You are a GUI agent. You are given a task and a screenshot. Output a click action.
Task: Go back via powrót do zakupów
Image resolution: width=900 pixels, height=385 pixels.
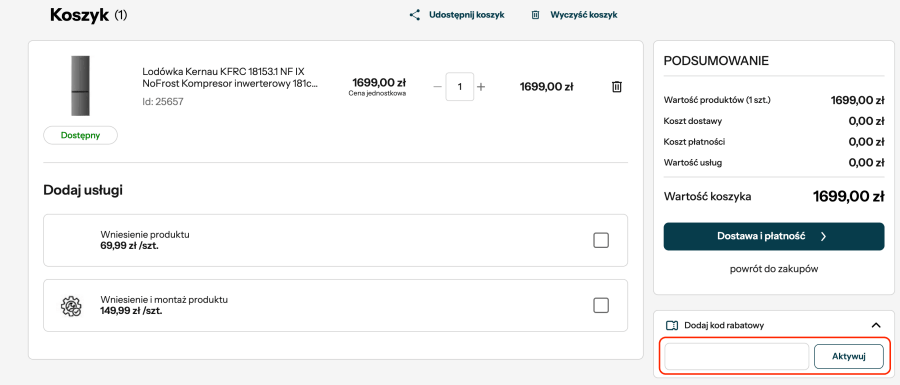[x=774, y=269]
